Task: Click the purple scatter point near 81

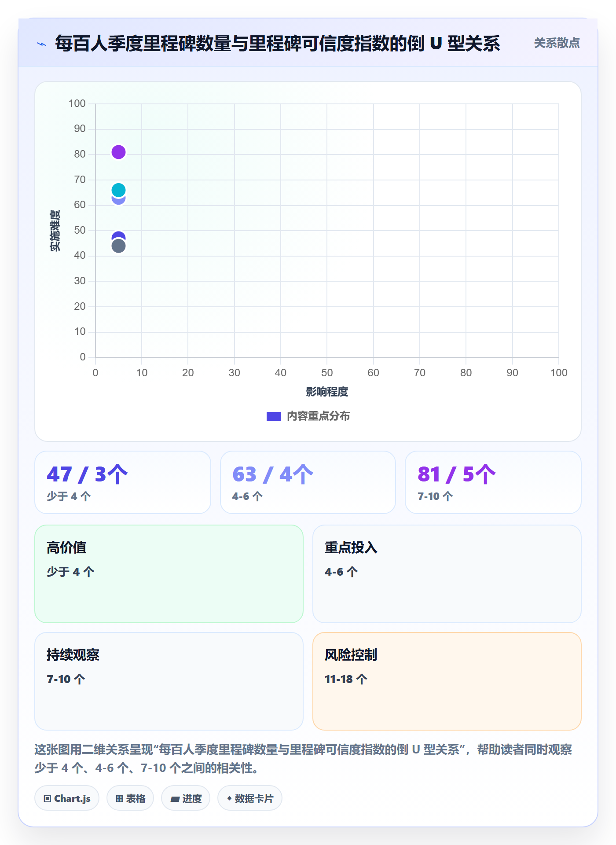Action: 118,152
